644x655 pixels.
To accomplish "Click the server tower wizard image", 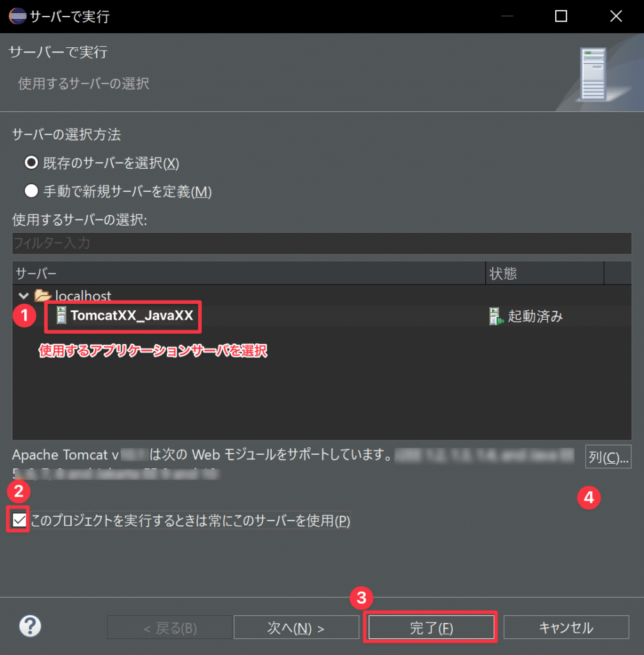I will click(593, 74).
